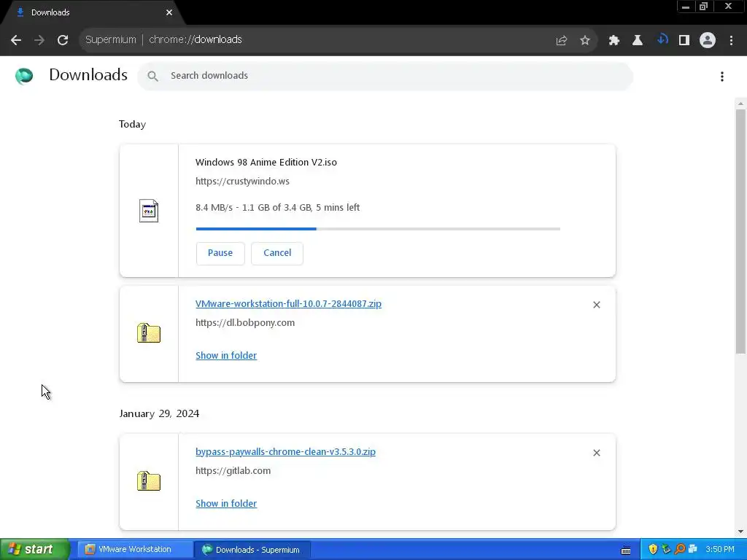Image resolution: width=747 pixels, height=560 pixels.
Task: Bookmark this page with the star icon
Action: (585, 41)
